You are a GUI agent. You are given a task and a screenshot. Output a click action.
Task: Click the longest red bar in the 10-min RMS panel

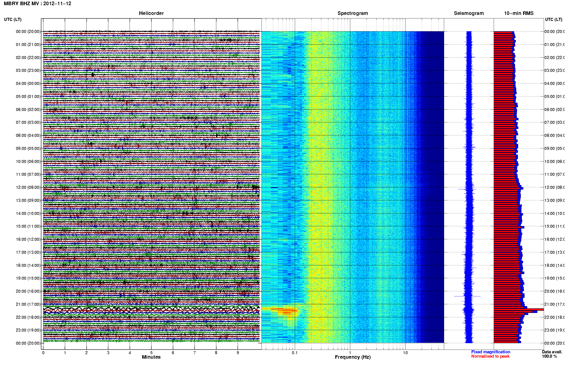(x=519, y=310)
